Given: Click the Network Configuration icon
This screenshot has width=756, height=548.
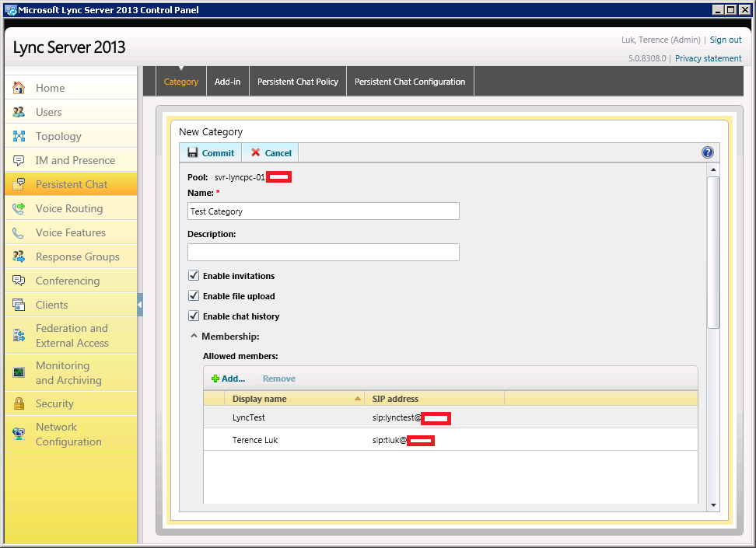Looking at the screenshot, I should pos(19,435).
